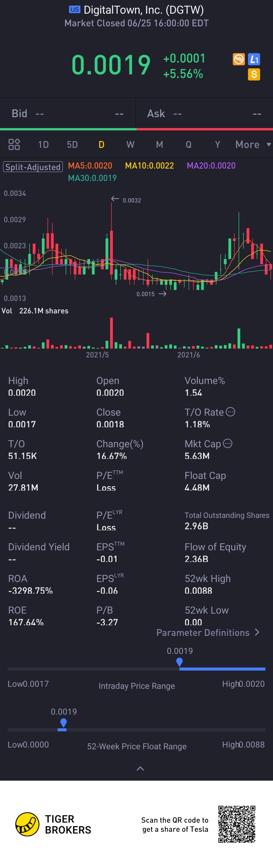Viewport: 273px width, 868px height.
Task: Switch to the M monthly chart
Action: tap(159, 145)
